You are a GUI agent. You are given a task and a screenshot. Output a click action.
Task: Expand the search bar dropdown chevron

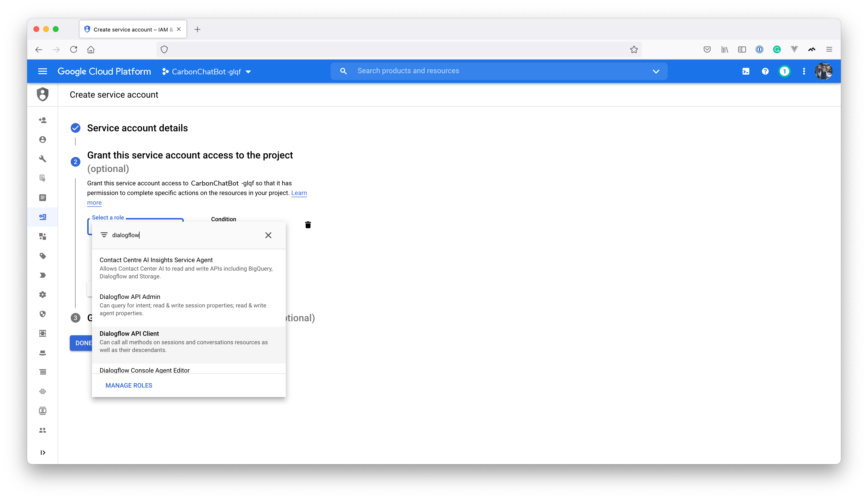656,71
